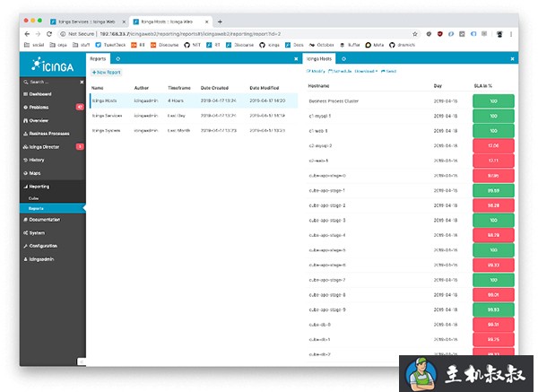Click the Hostname column header
The height and width of the screenshot is (392, 538).
318,86
